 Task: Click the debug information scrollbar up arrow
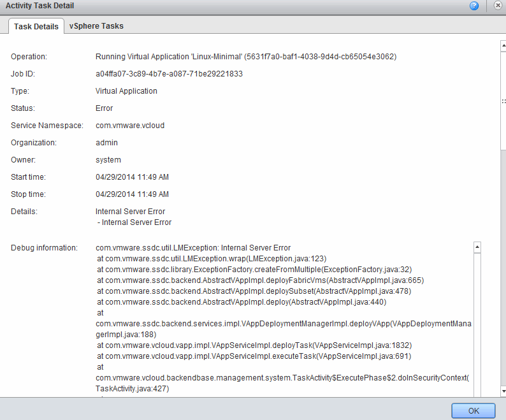click(x=477, y=247)
